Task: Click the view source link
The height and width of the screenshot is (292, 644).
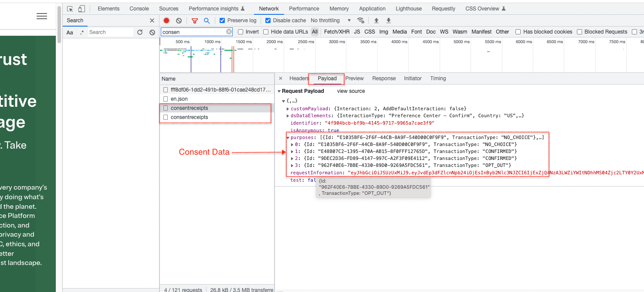Action: pos(351,91)
